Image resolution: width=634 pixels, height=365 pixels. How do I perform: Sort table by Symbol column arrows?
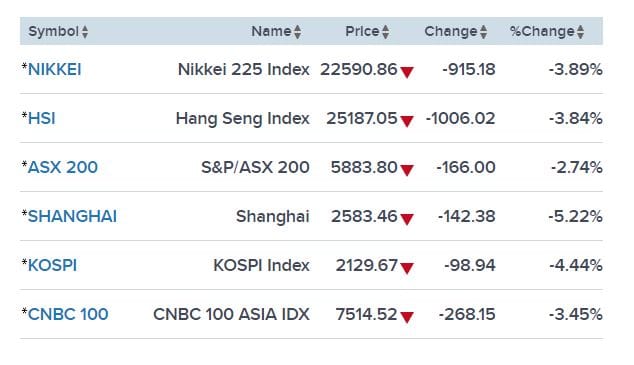click(85, 32)
